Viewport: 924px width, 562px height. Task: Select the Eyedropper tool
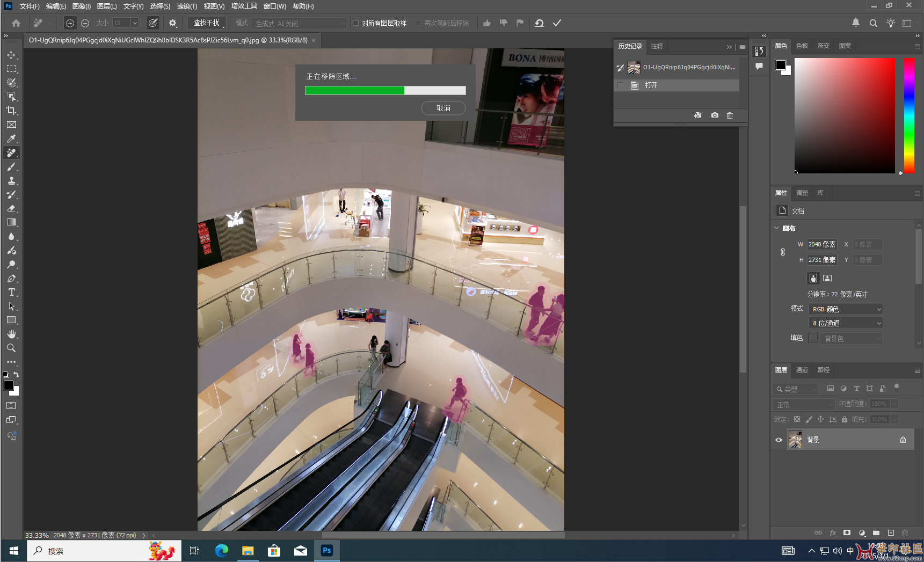tap(11, 138)
